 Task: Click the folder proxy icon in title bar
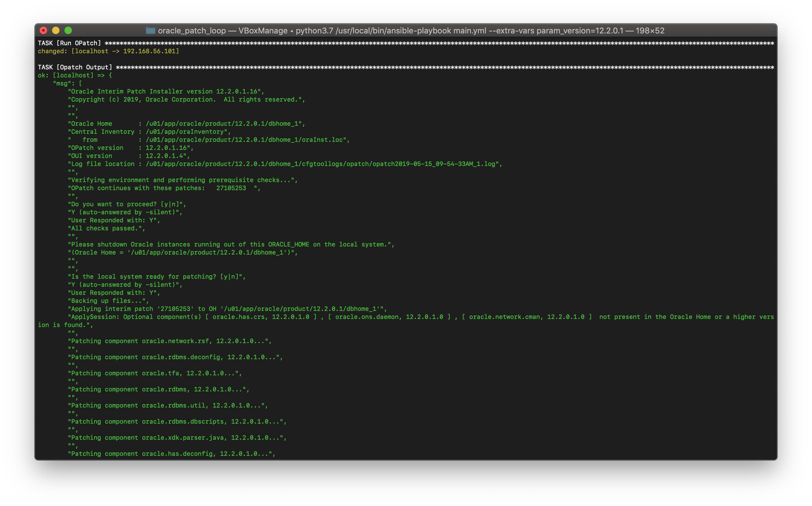pyautogui.click(x=150, y=30)
